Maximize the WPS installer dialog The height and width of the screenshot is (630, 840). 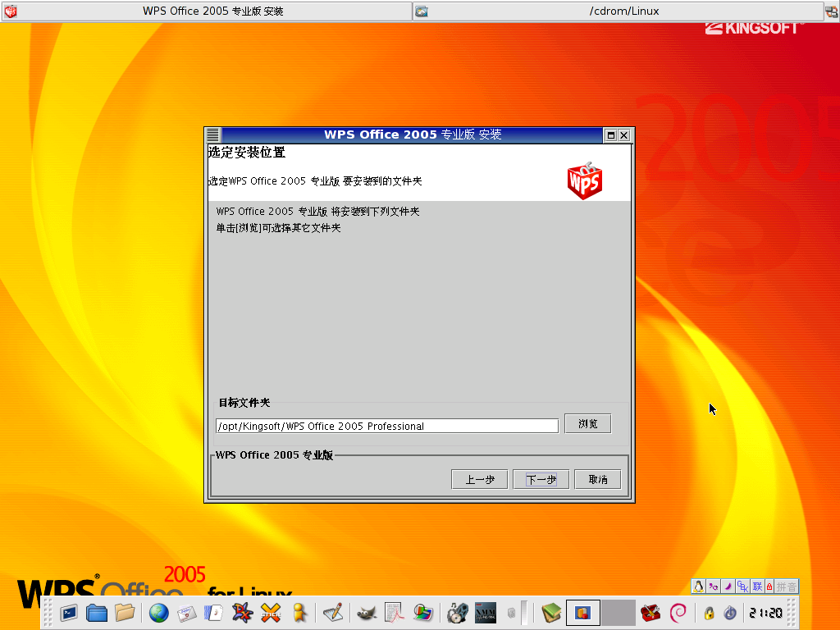coord(610,135)
